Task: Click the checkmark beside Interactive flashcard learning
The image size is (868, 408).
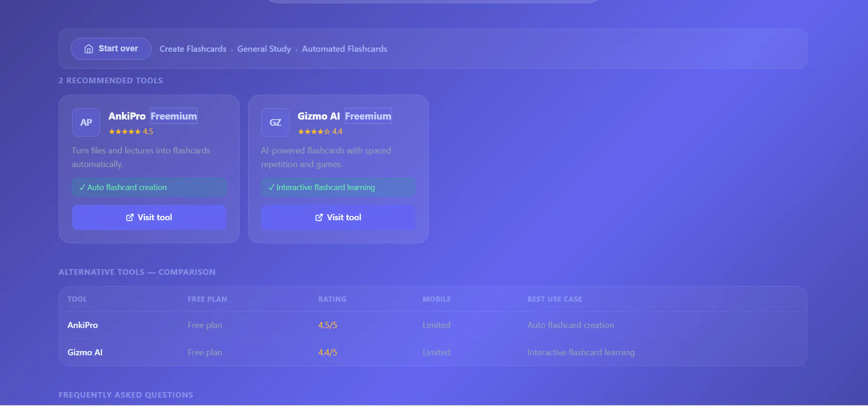Action: [272, 187]
